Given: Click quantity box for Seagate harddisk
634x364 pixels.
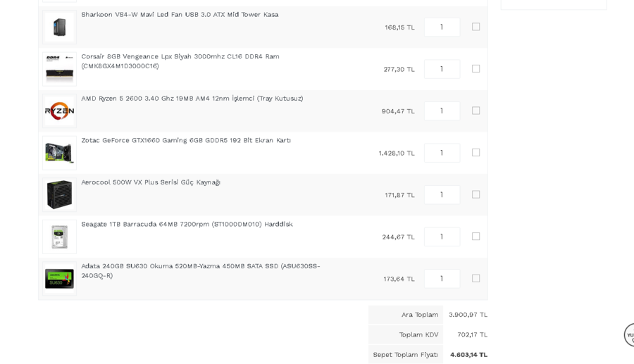Looking at the screenshot, I should [442, 237].
